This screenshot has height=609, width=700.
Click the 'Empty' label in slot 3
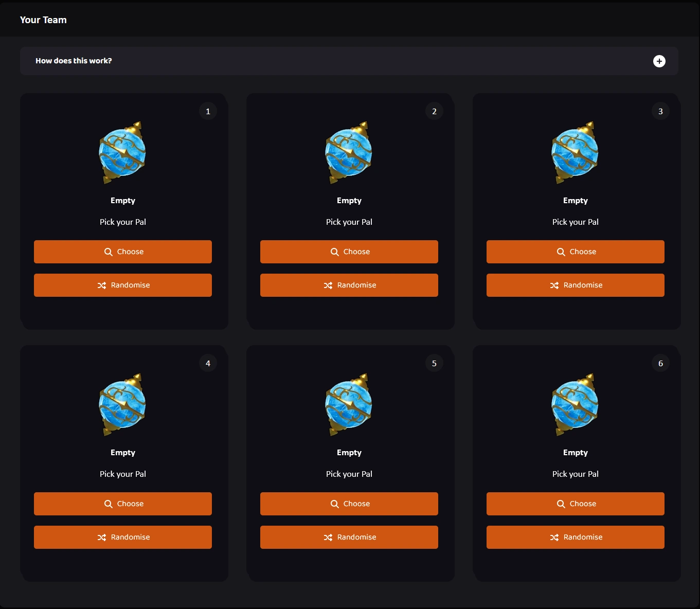576,201
